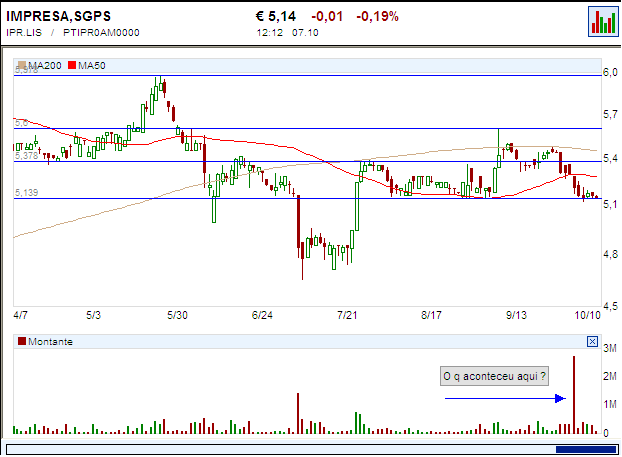Click the 5/30 date axis label
The height and width of the screenshot is (457, 622).
click(x=177, y=315)
